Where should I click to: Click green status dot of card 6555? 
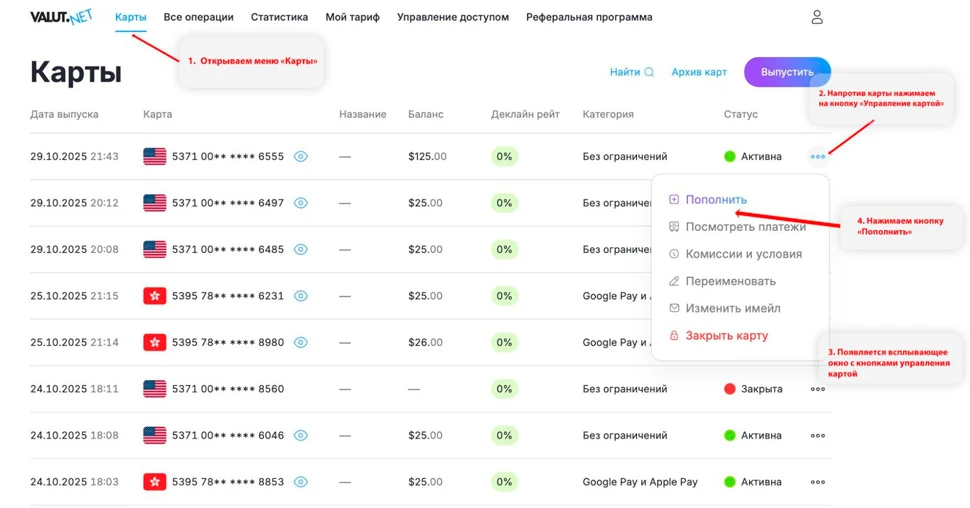tap(729, 157)
